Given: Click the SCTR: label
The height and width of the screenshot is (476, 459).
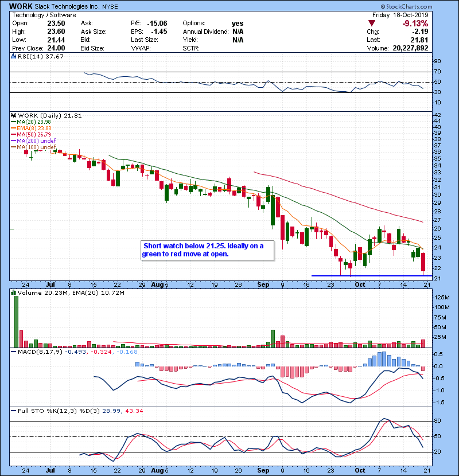Looking at the screenshot, I should 191,48.
